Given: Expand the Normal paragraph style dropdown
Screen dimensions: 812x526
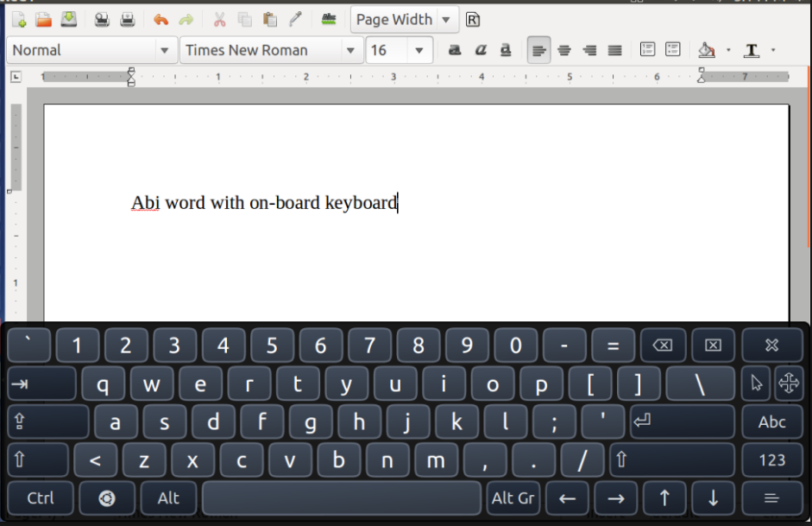Looking at the screenshot, I should [x=164, y=50].
